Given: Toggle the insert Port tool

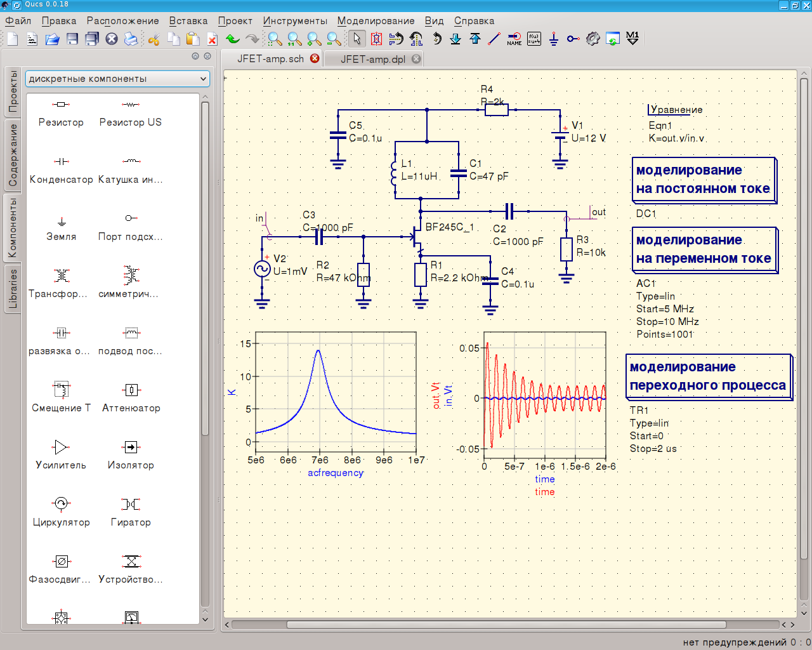Looking at the screenshot, I should click(573, 39).
